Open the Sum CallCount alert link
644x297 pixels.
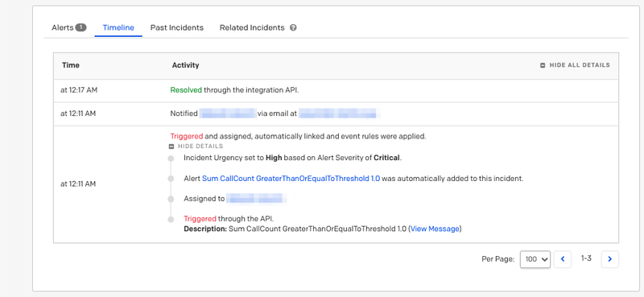[x=291, y=179]
